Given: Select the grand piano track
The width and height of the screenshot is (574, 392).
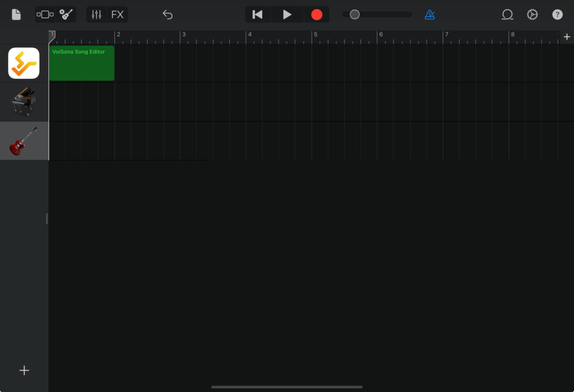Looking at the screenshot, I should (24, 102).
